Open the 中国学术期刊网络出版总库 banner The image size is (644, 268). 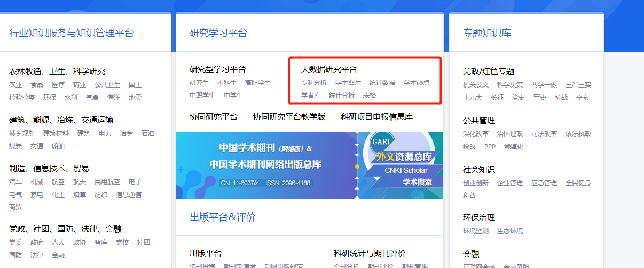tap(266, 165)
